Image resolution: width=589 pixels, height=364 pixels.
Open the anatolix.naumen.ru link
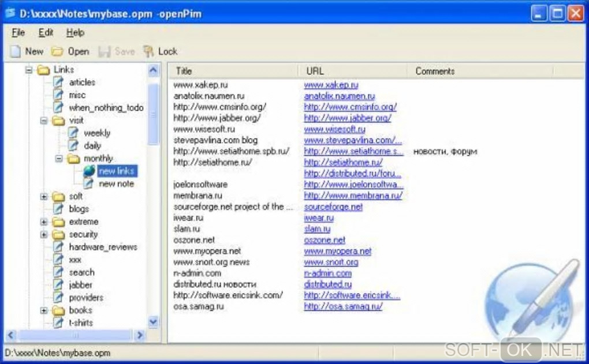(340, 96)
